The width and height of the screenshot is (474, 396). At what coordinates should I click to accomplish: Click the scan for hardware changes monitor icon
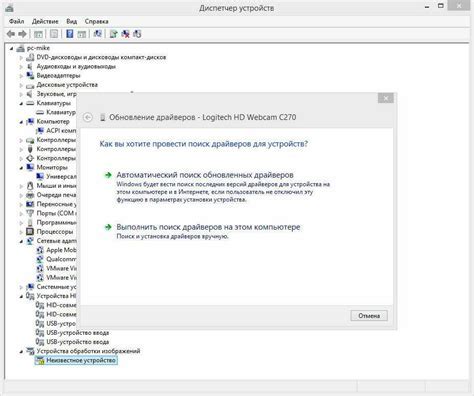[x=97, y=34]
